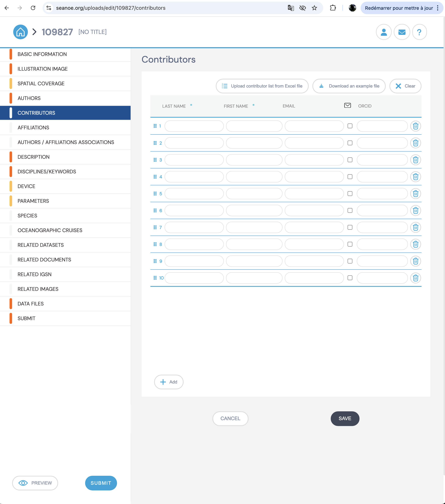
Task: Tick the email checkbox in row 8
Action: click(x=350, y=244)
